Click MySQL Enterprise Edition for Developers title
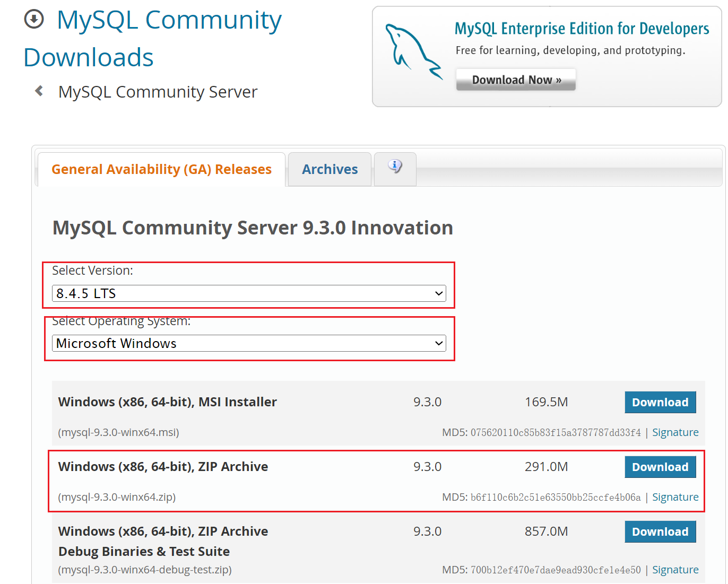The image size is (728, 584). tap(582, 29)
